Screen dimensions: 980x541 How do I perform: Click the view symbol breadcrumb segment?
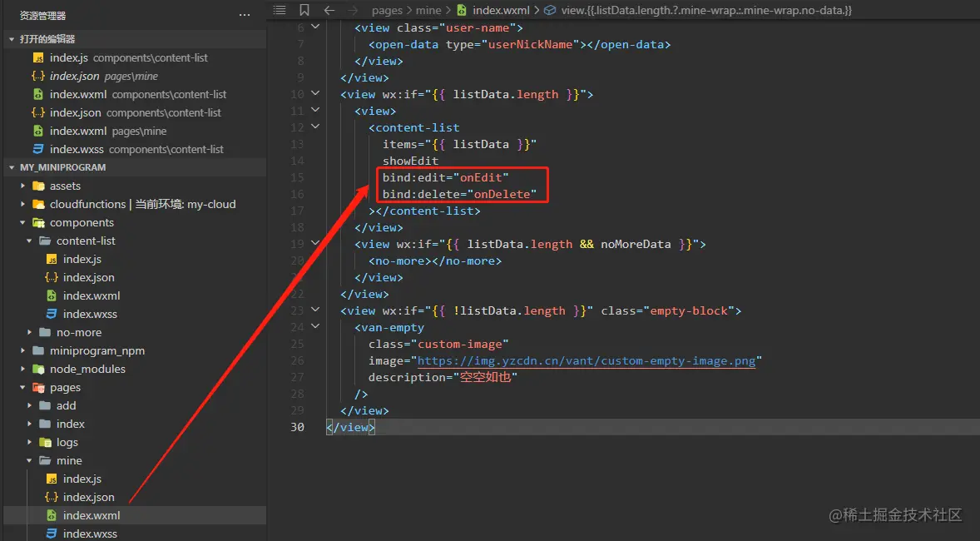706,10
